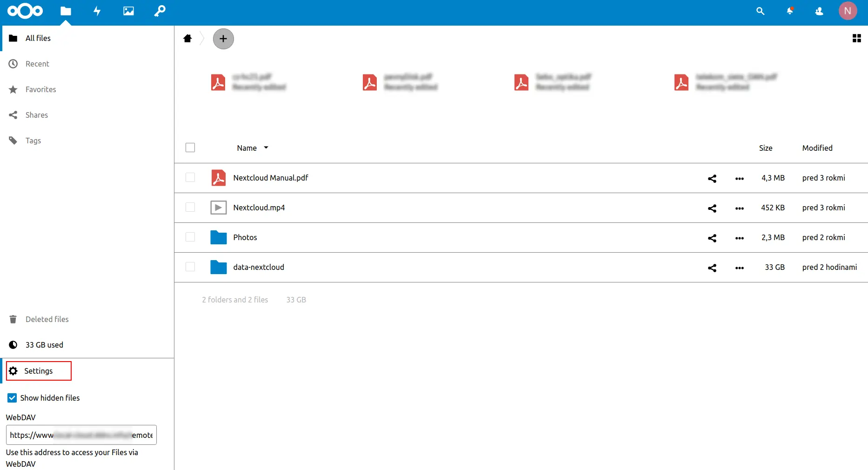
Task: Click the data-nextcloud folder icon
Action: (x=218, y=267)
